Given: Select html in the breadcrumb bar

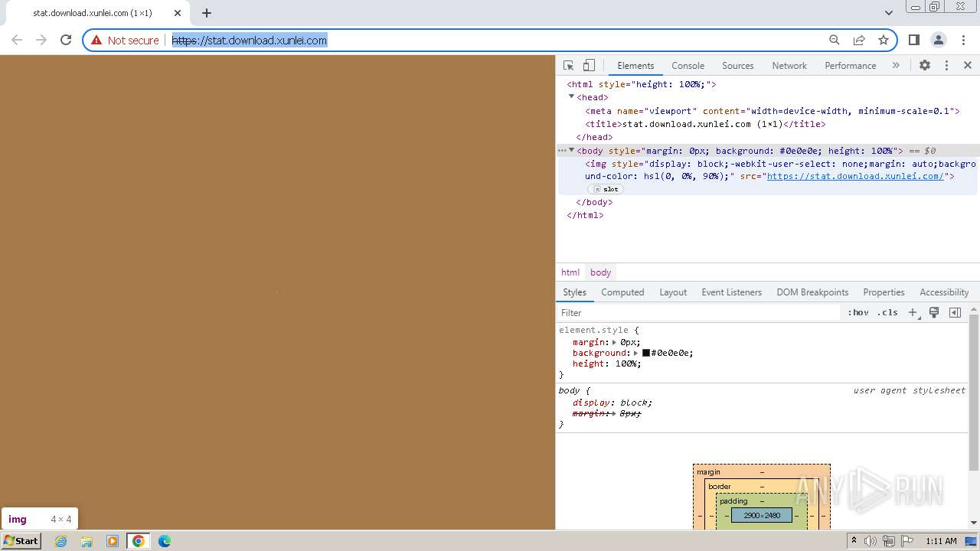Looking at the screenshot, I should click(570, 272).
